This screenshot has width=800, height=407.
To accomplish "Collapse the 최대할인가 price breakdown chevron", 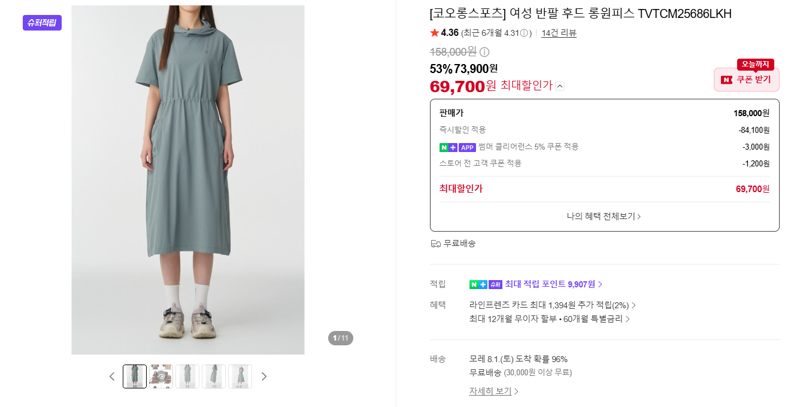I will [x=560, y=86].
